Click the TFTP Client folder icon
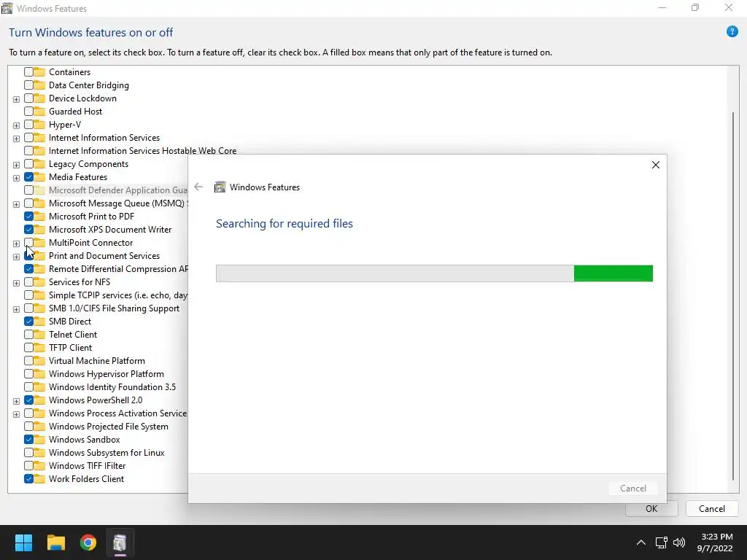This screenshot has width=747, height=560. pos(39,348)
